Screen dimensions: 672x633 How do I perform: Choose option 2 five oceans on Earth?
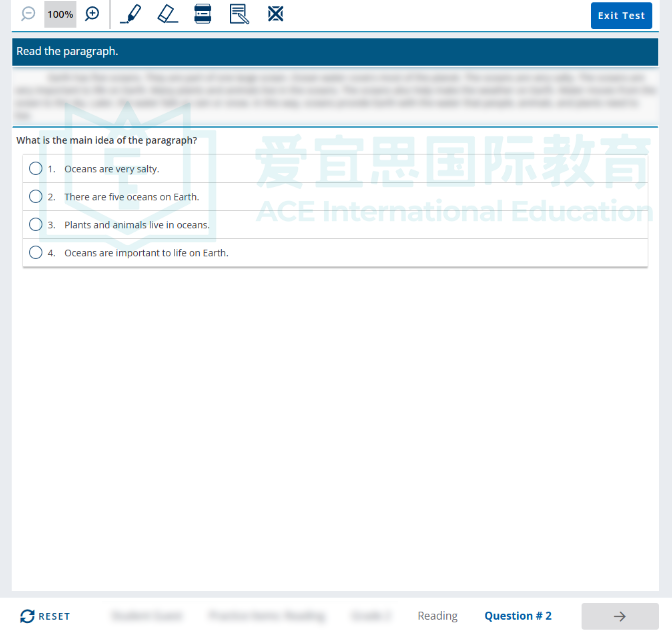(36, 196)
